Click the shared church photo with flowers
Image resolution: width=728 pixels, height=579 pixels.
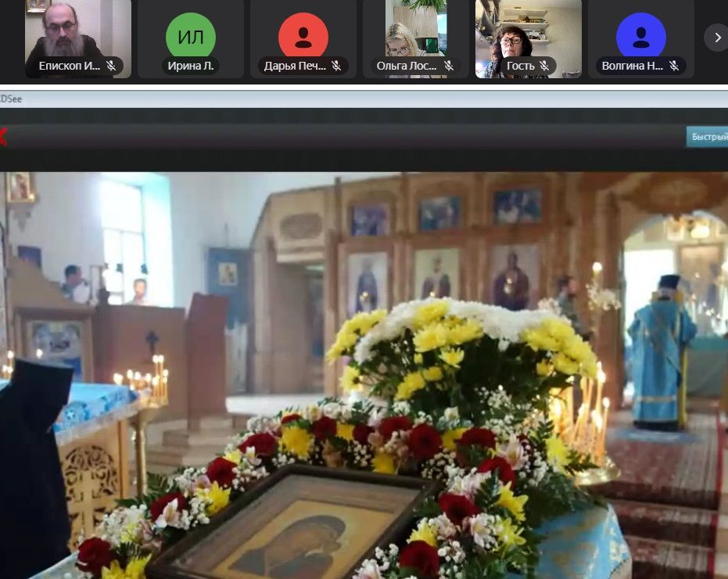point(364,376)
